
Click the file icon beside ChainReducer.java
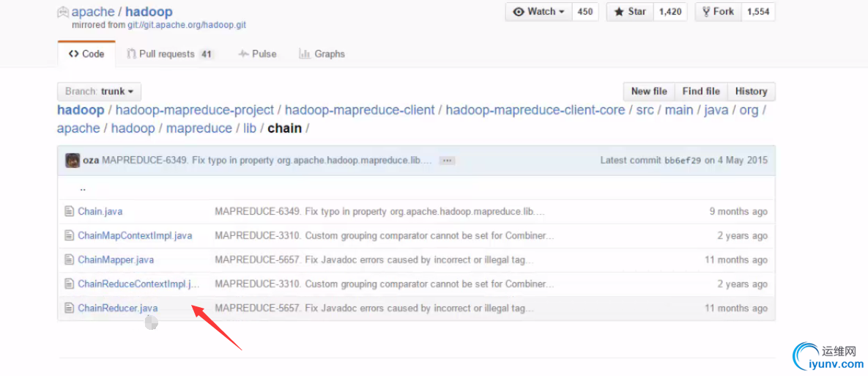pyautogui.click(x=69, y=308)
